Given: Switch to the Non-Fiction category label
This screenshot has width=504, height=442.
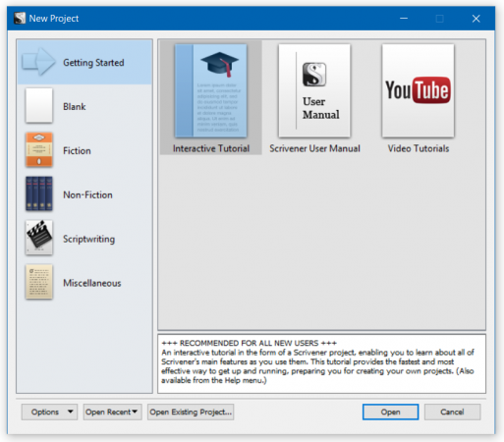Looking at the screenshot, I should (x=87, y=194).
